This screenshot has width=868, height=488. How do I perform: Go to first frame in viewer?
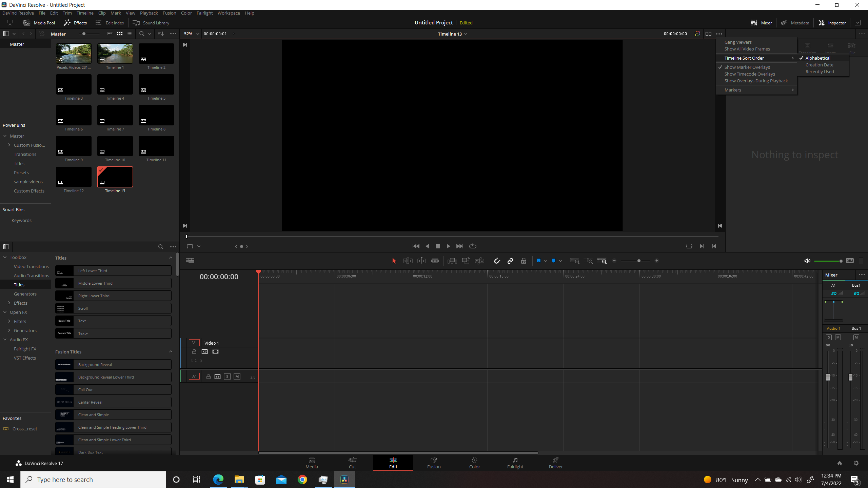tap(416, 246)
